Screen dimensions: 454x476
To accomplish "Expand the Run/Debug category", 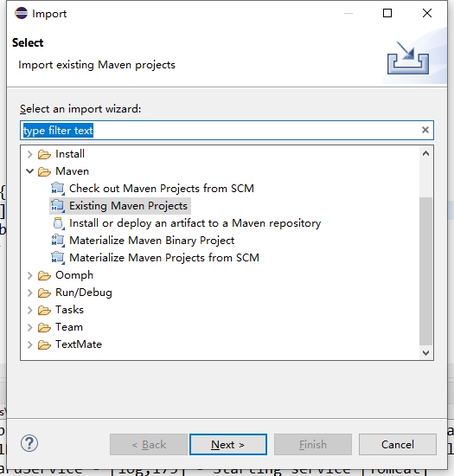I will [x=29, y=293].
